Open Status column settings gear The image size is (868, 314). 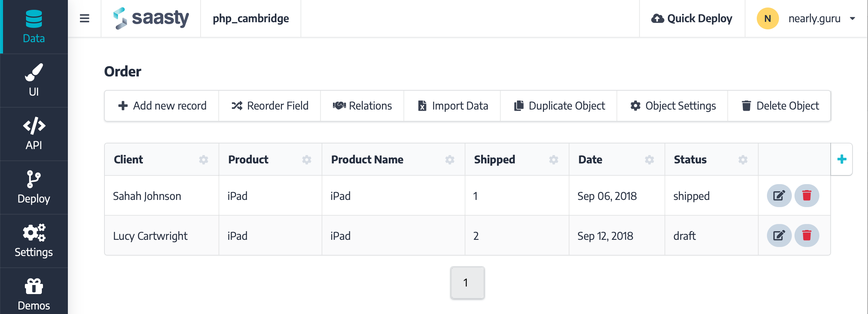[743, 160]
